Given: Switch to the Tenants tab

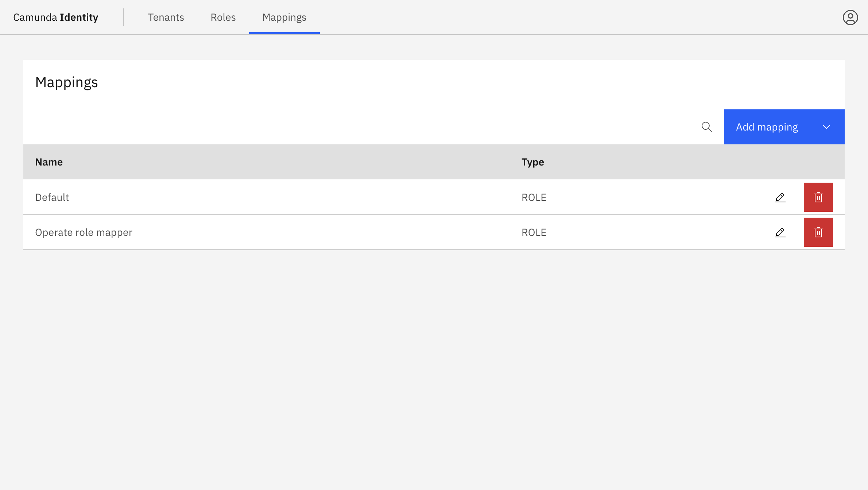Looking at the screenshot, I should click(166, 17).
